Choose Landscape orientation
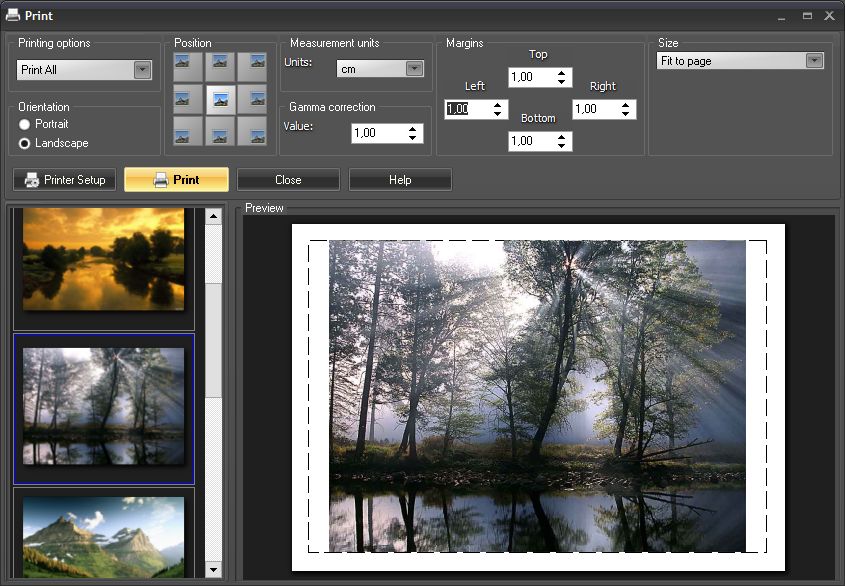 click(25, 143)
